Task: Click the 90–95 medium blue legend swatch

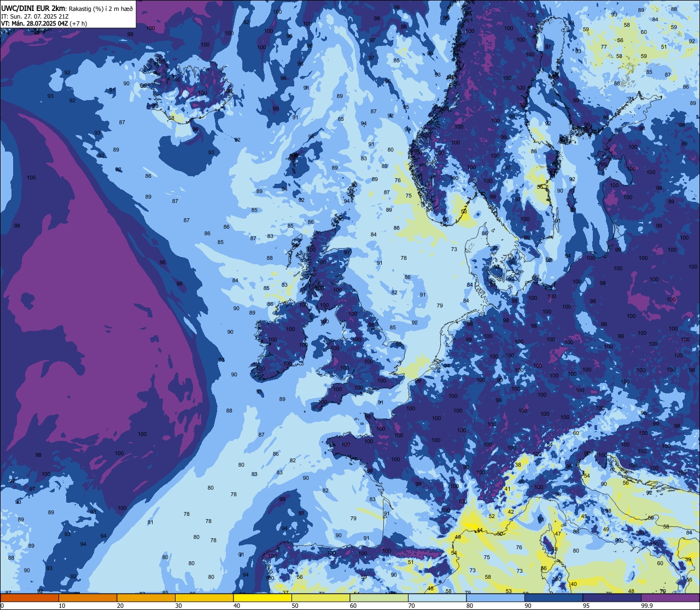Action: click(x=554, y=597)
